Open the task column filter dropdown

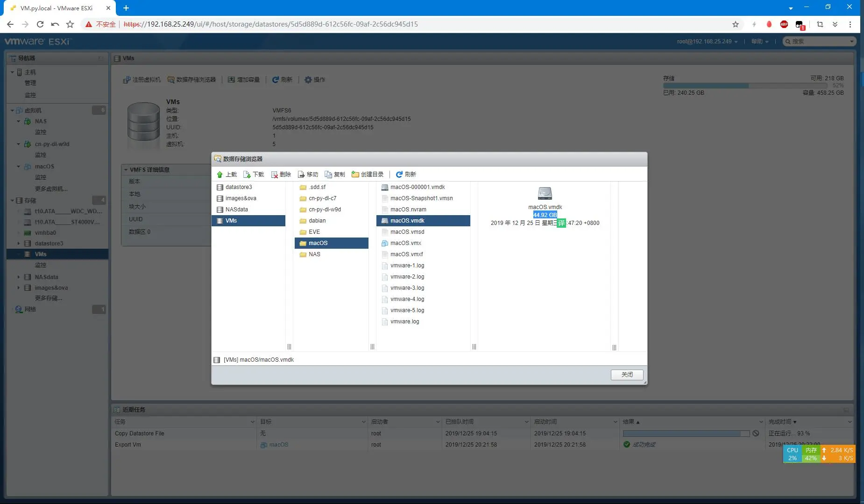click(253, 422)
